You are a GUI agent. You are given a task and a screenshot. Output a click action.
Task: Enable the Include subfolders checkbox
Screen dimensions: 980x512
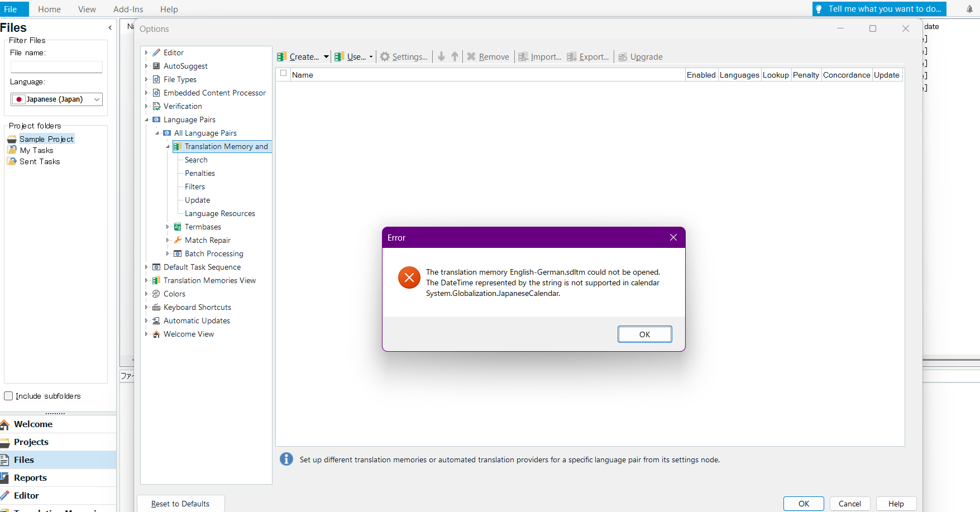point(8,396)
